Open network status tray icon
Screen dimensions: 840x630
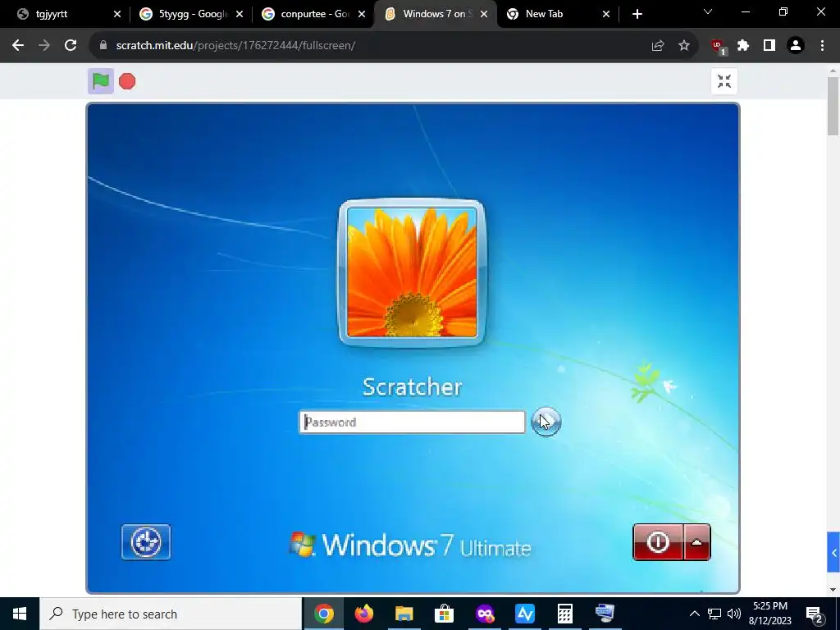coord(714,614)
